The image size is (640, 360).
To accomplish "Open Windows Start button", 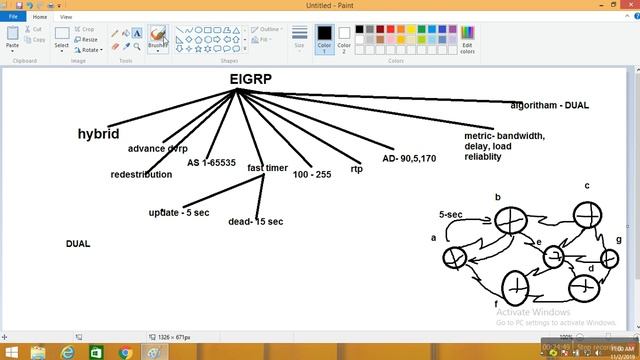I will [11, 352].
